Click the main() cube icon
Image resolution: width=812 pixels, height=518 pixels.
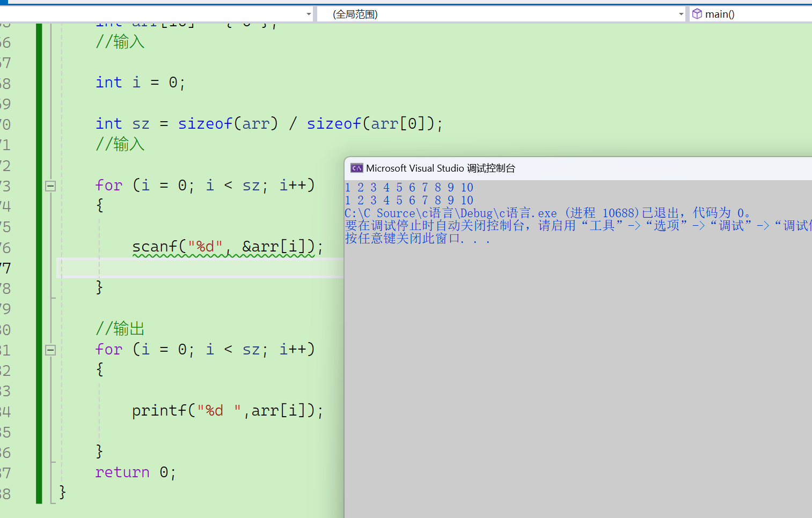tap(697, 14)
